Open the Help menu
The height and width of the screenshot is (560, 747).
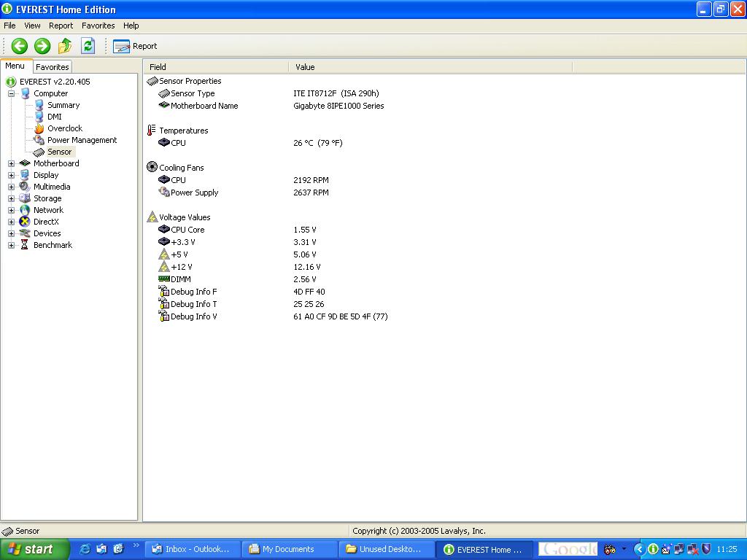click(131, 26)
